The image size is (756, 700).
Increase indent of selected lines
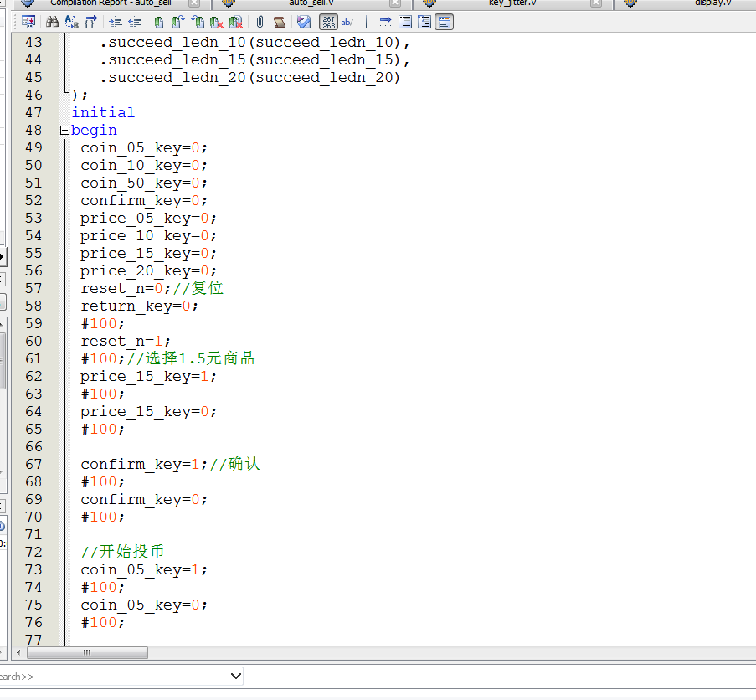[116, 22]
